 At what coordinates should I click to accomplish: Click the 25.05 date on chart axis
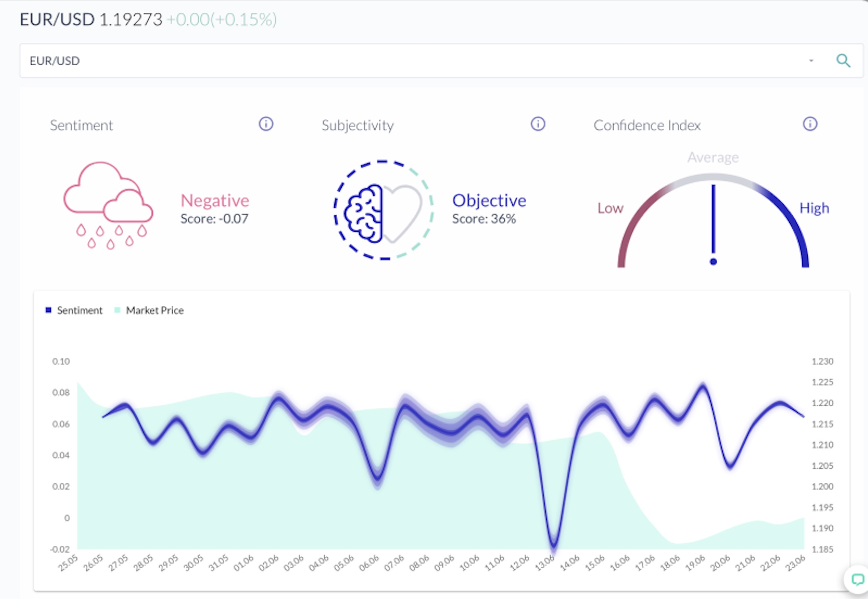click(68, 563)
